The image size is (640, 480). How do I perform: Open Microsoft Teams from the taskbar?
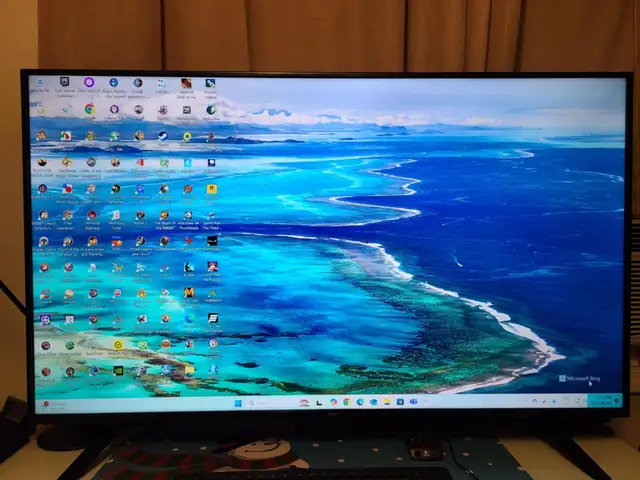coord(413,402)
